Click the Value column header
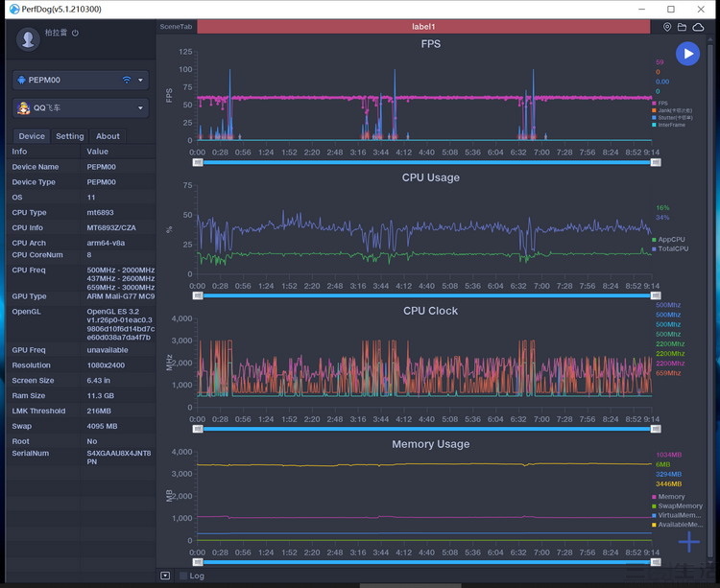 [x=98, y=152]
